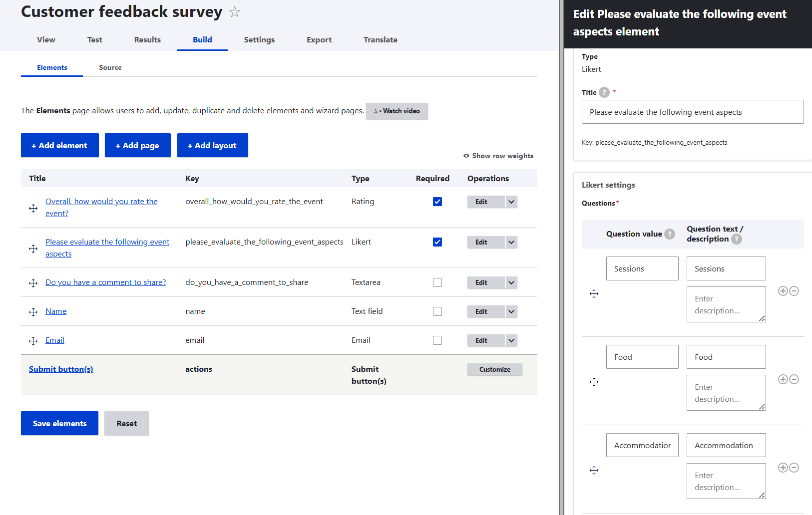The image size is (812, 515).
Task: Expand operations dropdown for Overall rating row
Action: click(511, 202)
